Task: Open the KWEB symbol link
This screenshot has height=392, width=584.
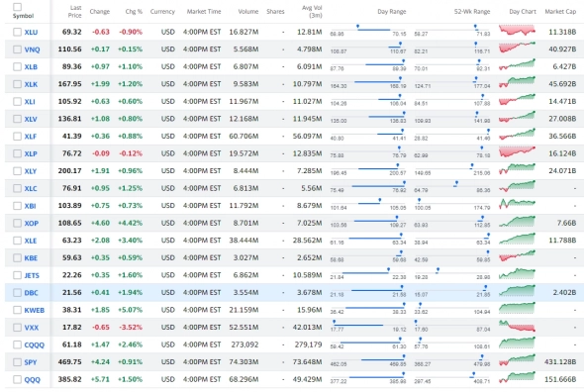Action: click(x=35, y=310)
